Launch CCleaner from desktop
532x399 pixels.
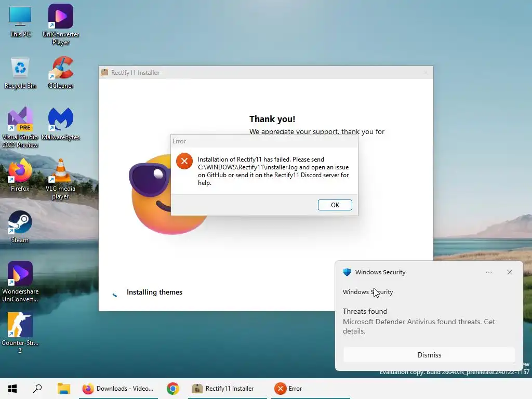[x=61, y=73]
